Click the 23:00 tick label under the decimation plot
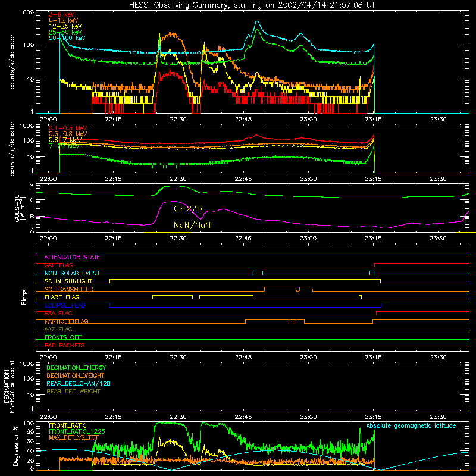The height and width of the screenshot is (476, 476). click(x=308, y=417)
